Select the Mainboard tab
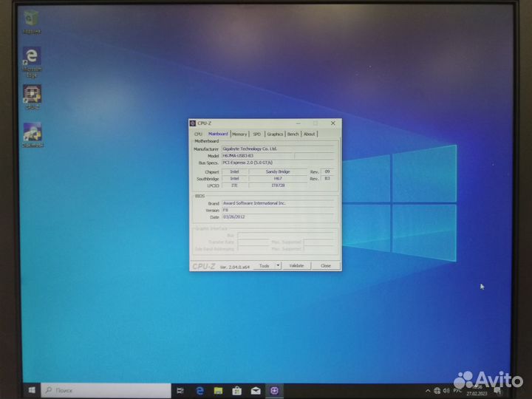 218,134
